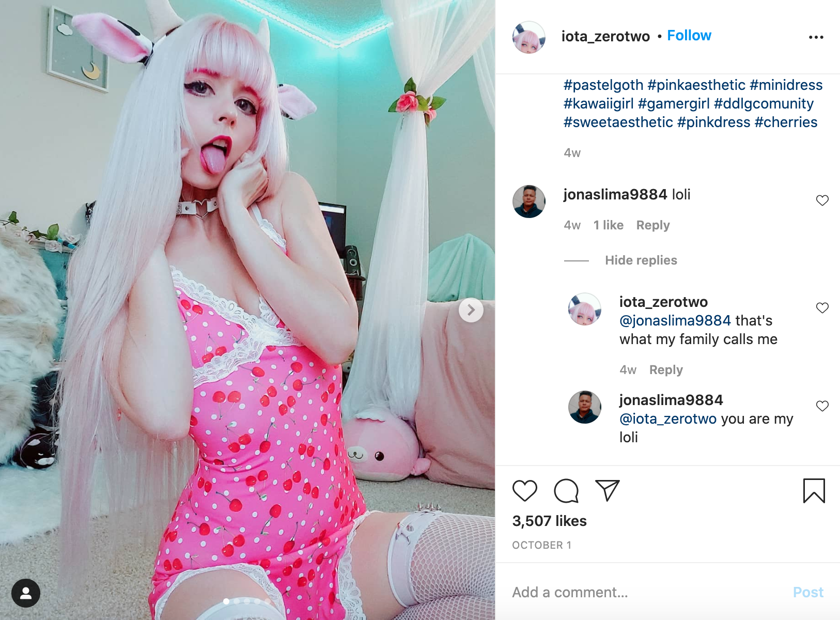Open jonaslima9884's avatar on first comment
Screen dimensions: 840x620
(x=528, y=202)
